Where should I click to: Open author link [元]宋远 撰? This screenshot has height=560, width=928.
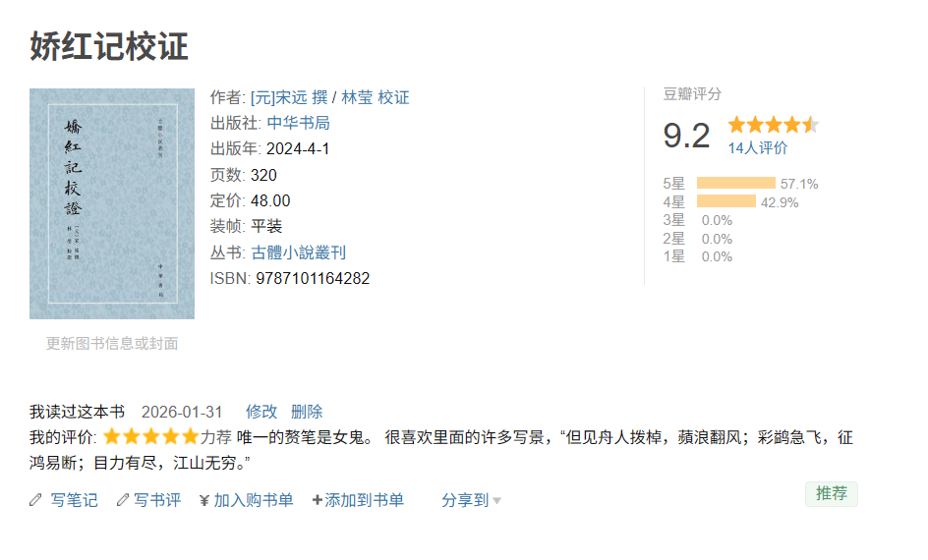pyautogui.click(x=289, y=97)
